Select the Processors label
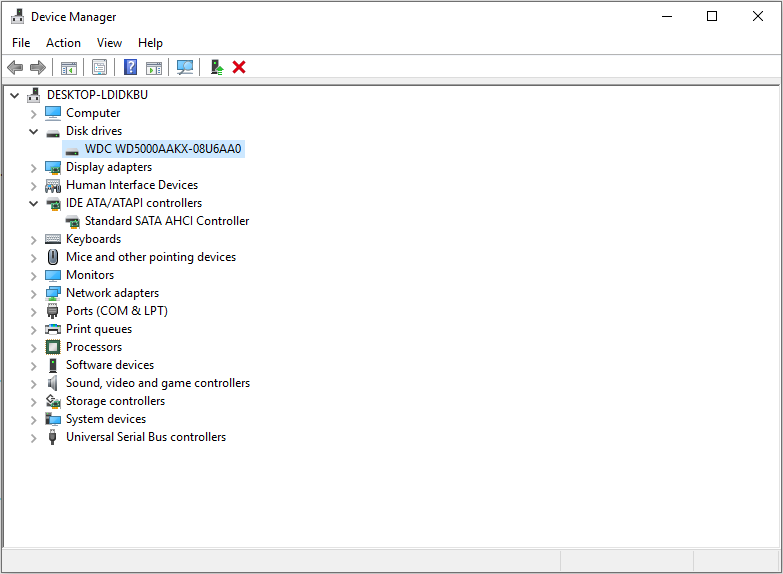This screenshot has height=574, width=783. tap(94, 347)
